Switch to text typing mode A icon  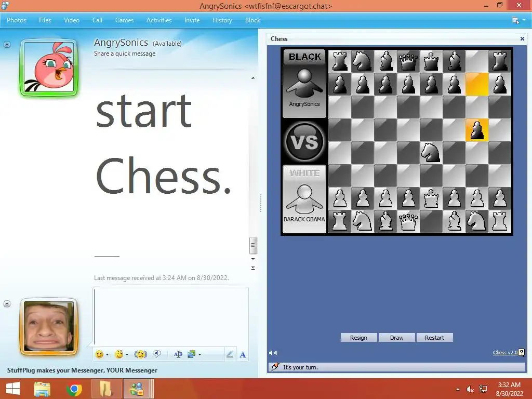(243, 355)
